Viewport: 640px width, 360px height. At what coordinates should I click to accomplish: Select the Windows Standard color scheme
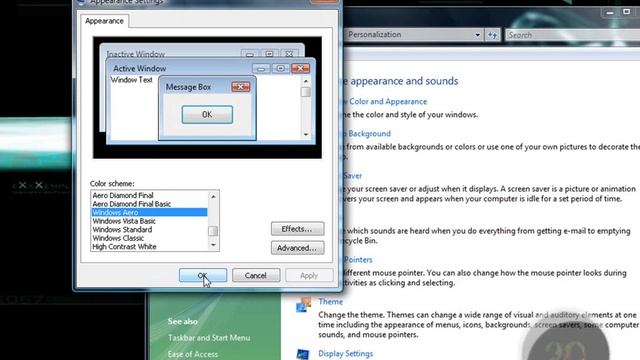click(149, 229)
